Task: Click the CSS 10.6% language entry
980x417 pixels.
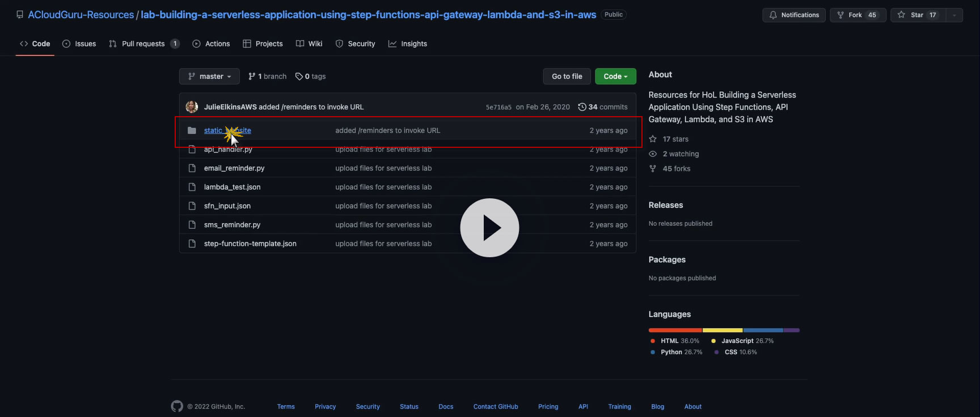Action: (736, 352)
